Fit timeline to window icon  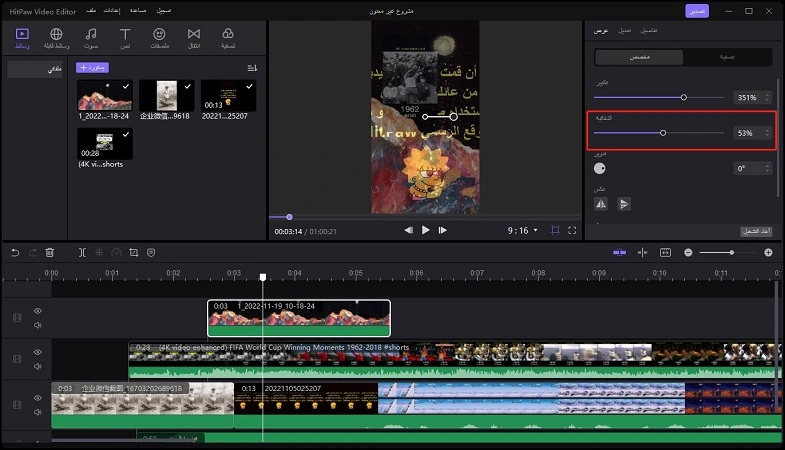coord(665,253)
